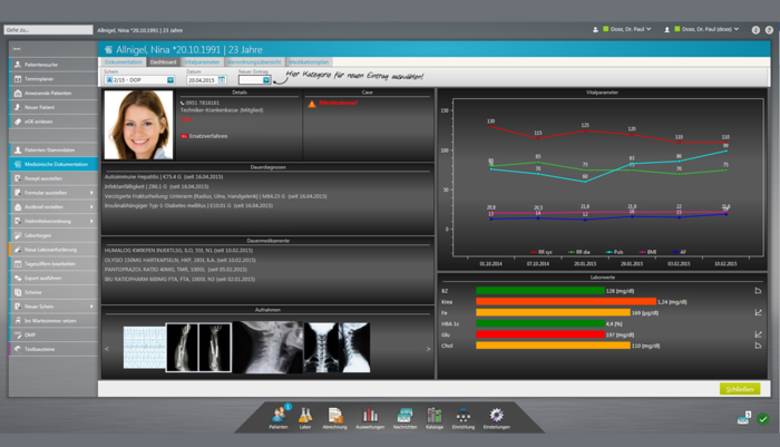Open Einstellungen gear icon in dock
780x447 pixels.
[496, 414]
